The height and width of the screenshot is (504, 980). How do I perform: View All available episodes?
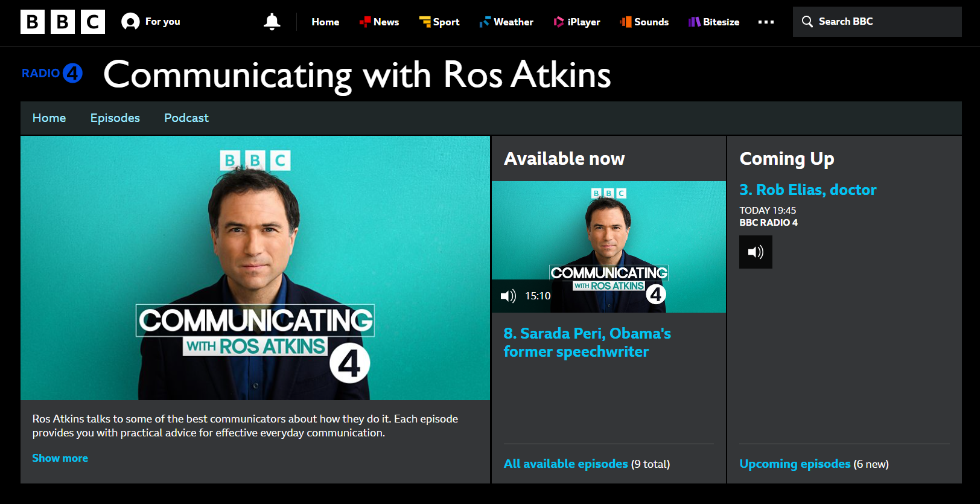(565, 464)
